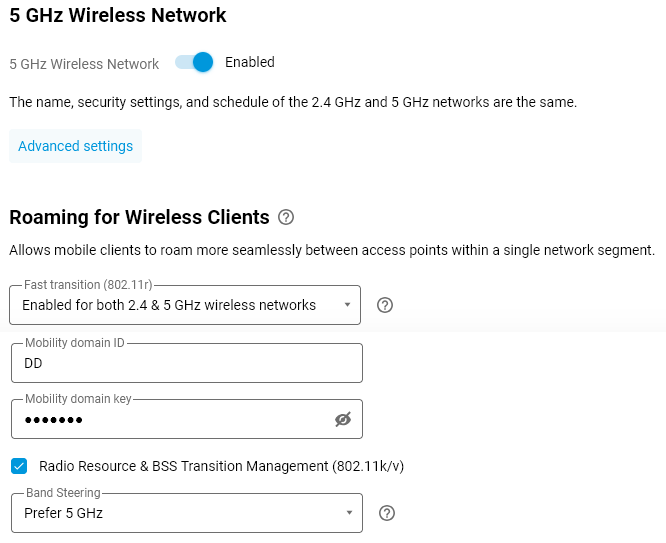Click inside the Mobility domain key field
Screen dimensions: 666x543
pyautogui.click(x=170, y=420)
